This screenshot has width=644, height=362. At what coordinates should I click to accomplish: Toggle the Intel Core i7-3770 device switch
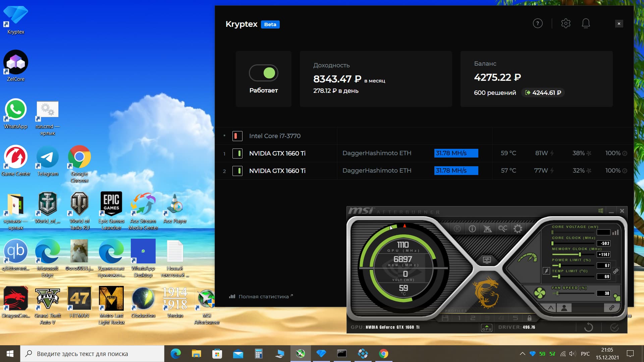point(237,136)
